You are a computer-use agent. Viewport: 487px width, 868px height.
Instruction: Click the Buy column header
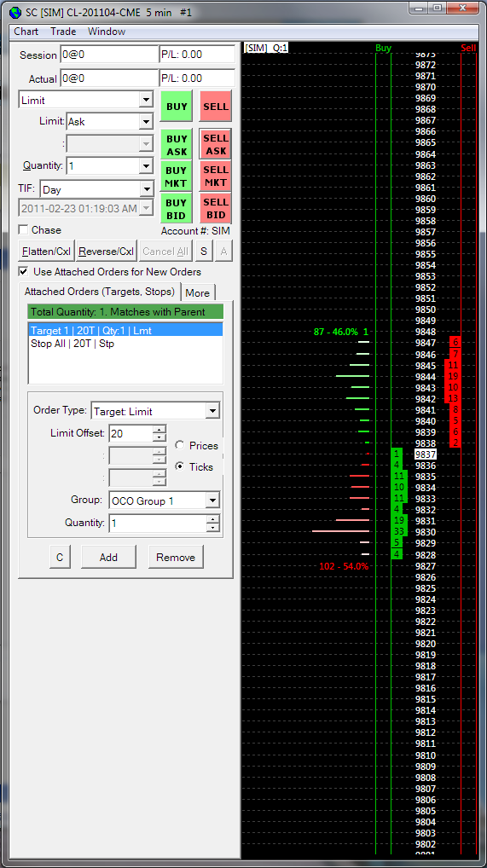point(384,48)
